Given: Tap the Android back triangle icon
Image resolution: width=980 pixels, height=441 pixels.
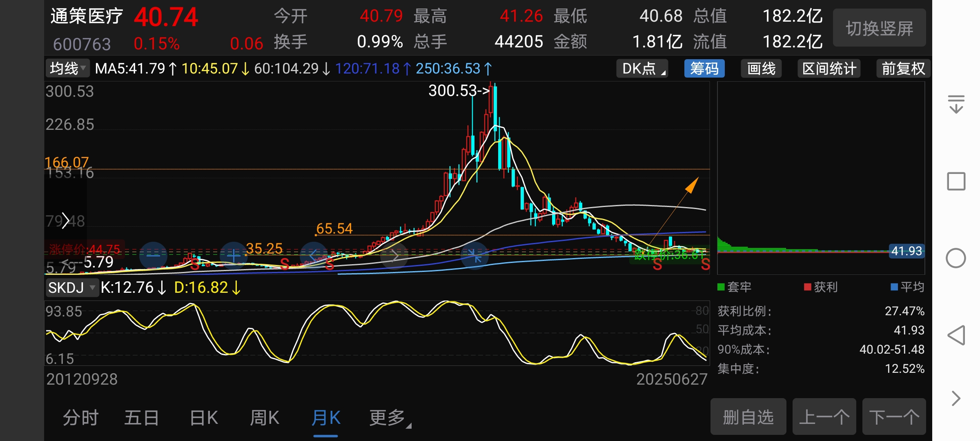Looking at the screenshot, I should click(956, 335).
